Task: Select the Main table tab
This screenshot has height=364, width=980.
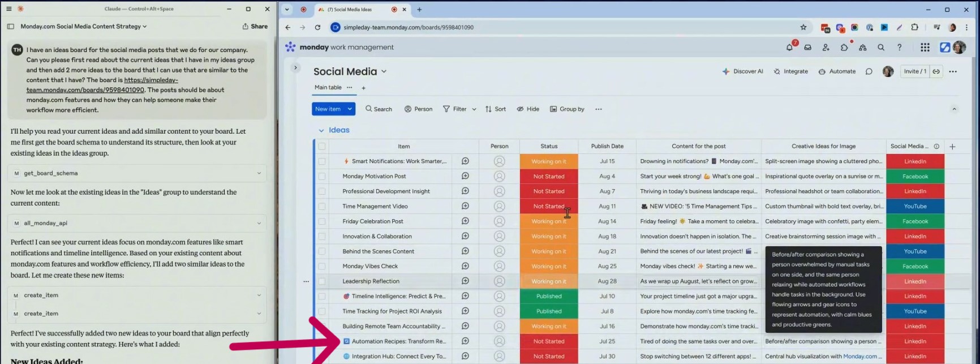Action: click(328, 88)
